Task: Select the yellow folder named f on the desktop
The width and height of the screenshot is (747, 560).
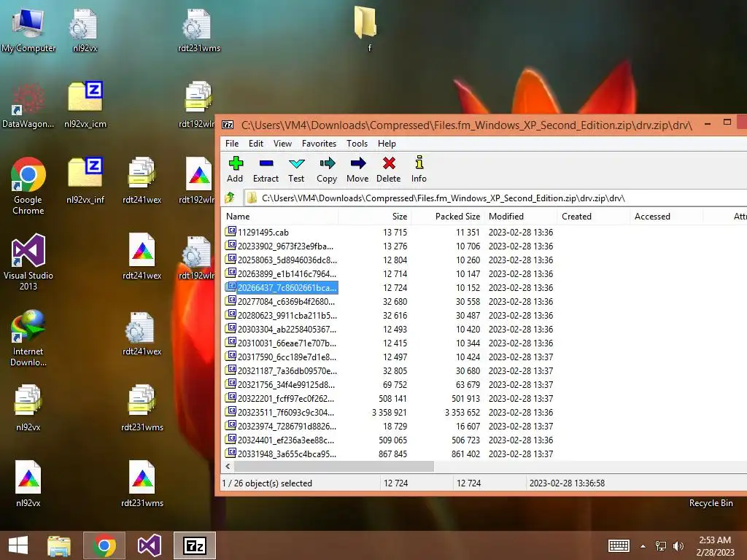Action: [x=366, y=28]
